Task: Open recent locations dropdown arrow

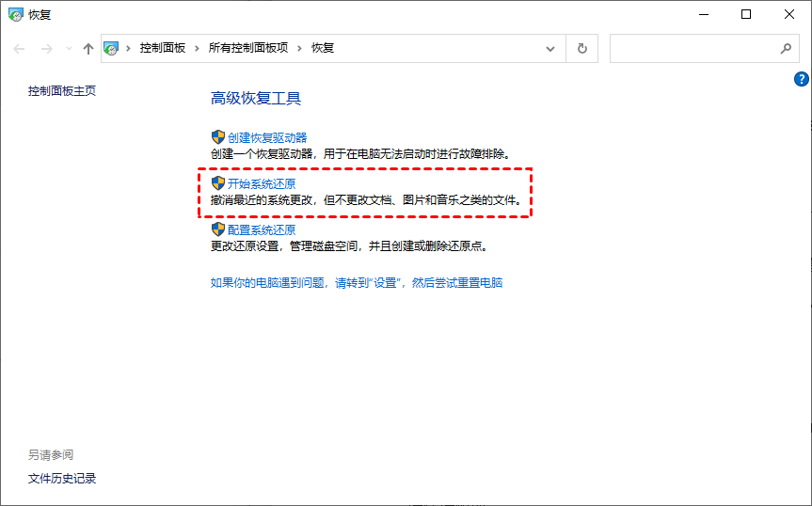Action: [67, 48]
